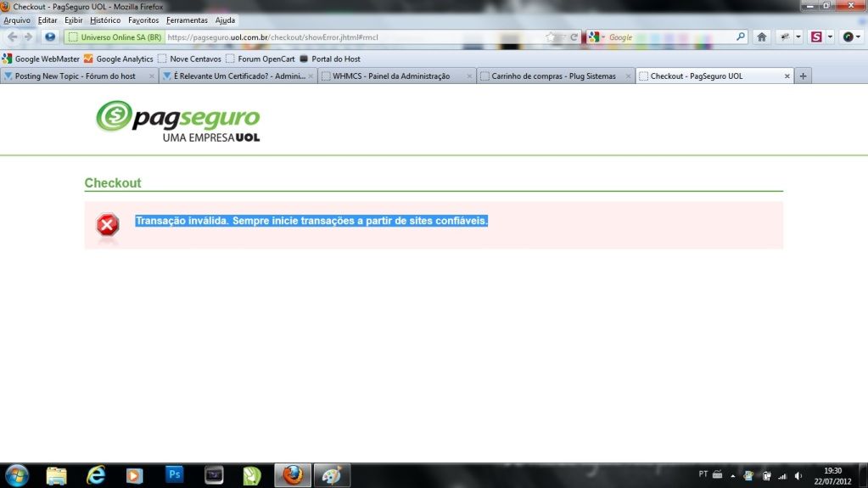Go back with the browser Back arrow
The width and height of the screenshot is (868, 488).
pyautogui.click(x=12, y=37)
